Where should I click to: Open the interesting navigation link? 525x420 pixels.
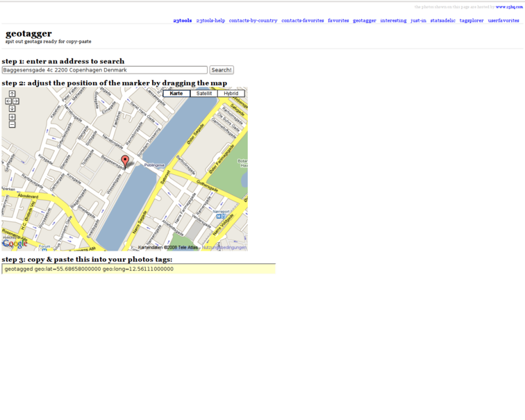394,20
